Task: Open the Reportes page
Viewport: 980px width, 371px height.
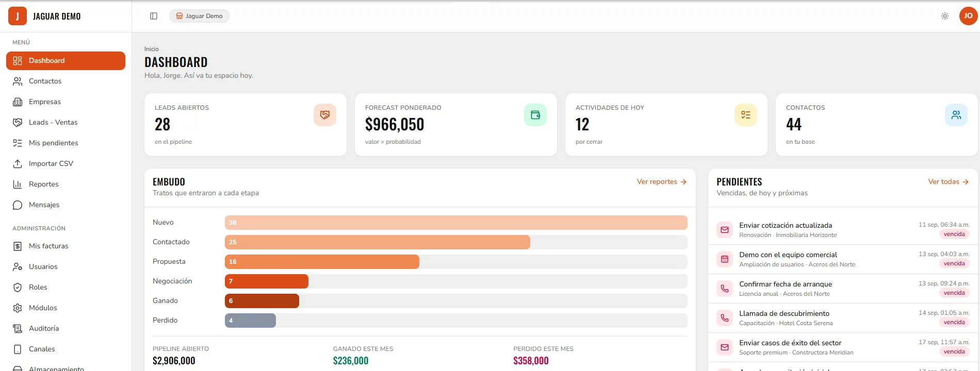Action: pyautogui.click(x=66, y=184)
